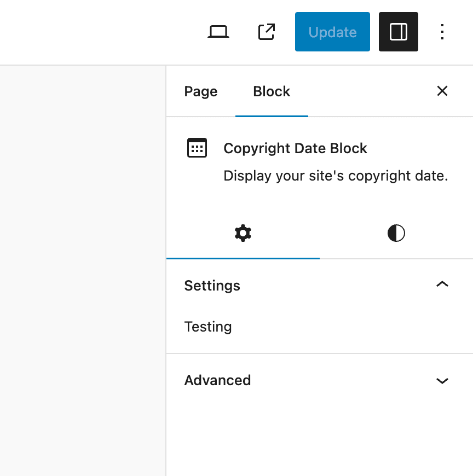Click the block description text
The image size is (473, 476).
(336, 176)
